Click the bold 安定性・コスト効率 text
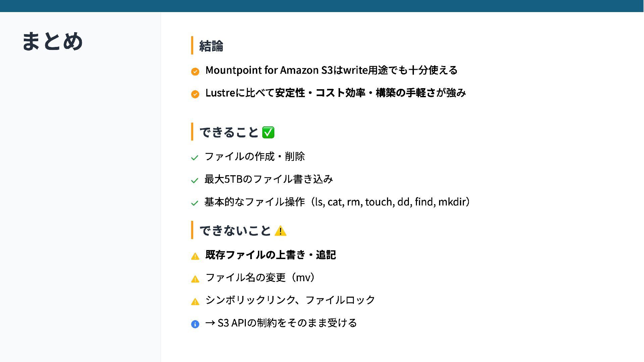The width and height of the screenshot is (644, 362). point(320,93)
